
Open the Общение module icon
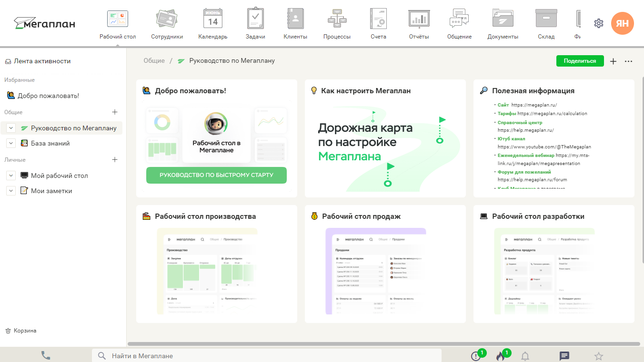coord(459,19)
